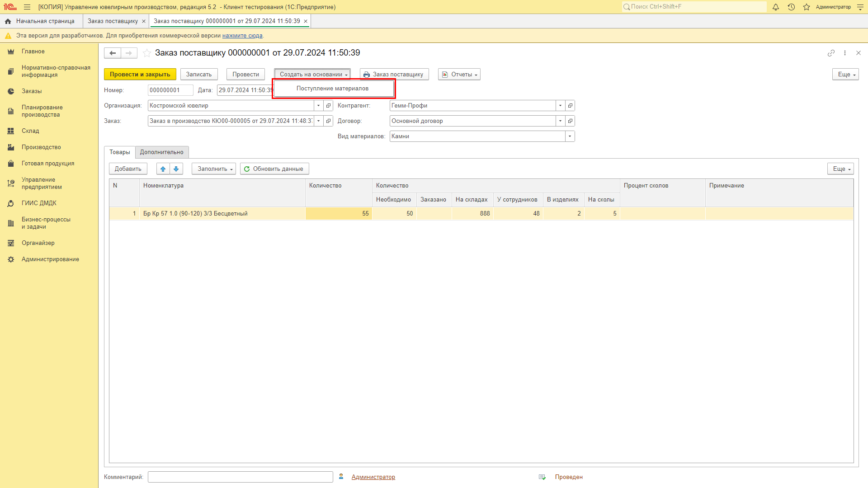Open Заказ field open-form icon
Viewport: 868px width, 488px height.
(x=329, y=121)
